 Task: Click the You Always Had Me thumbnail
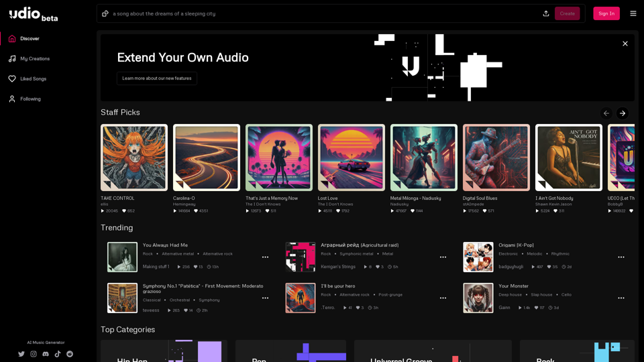point(122,257)
